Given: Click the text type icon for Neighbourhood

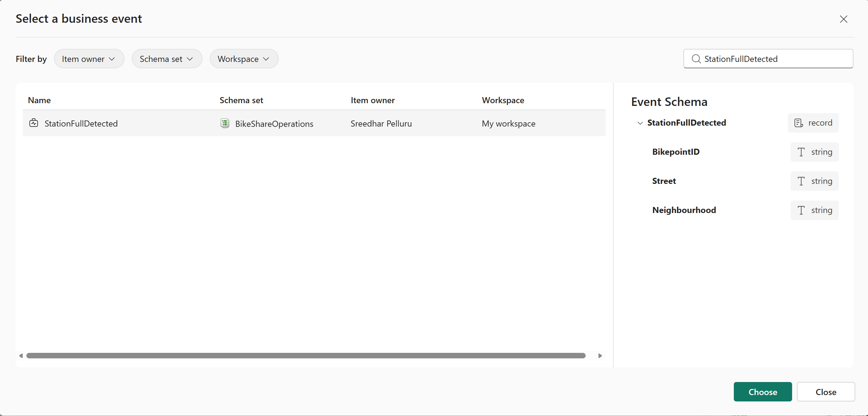Looking at the screenshot, I should (x=801, y=210).
